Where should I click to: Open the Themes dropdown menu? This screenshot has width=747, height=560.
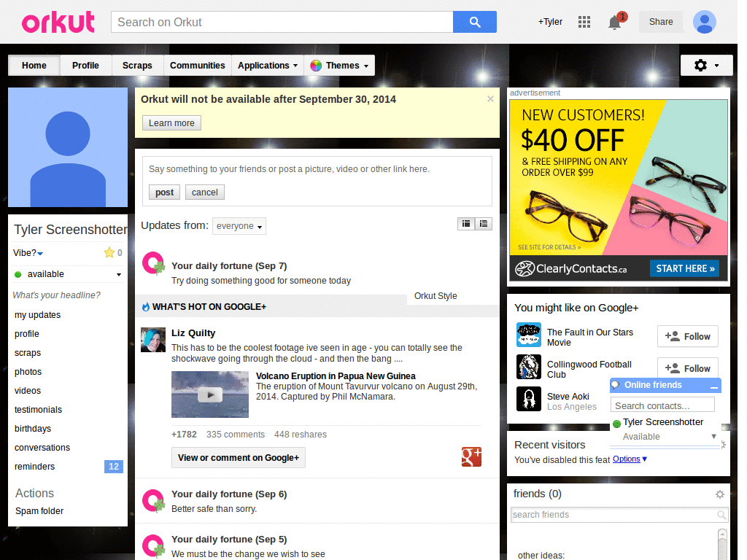coord(339,65)
